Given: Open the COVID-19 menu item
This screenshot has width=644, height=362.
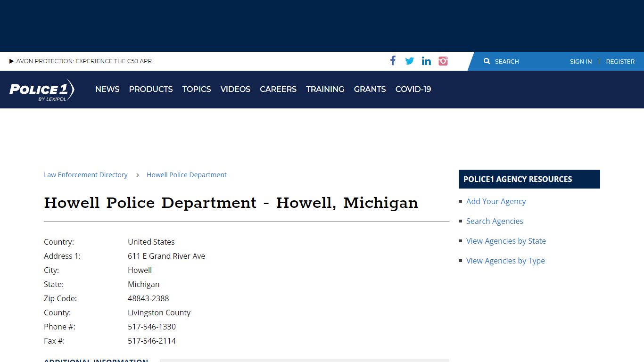Looking at the screenshot, I should [413, 89].
